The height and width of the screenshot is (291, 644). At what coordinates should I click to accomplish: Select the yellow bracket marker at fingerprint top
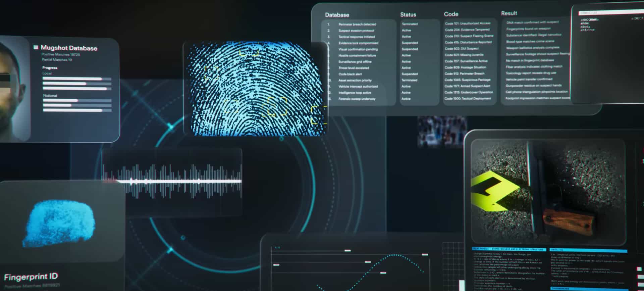click(249, 53)
